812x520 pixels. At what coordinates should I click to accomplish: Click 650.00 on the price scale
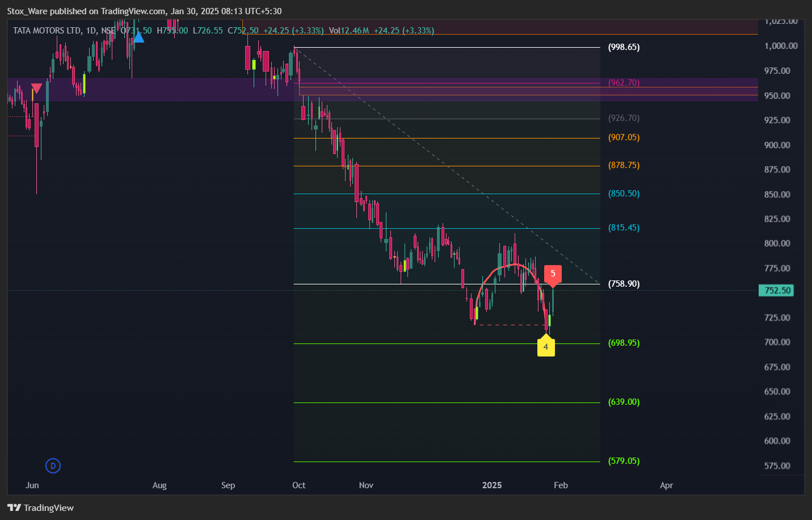click(x=777, y=392)
